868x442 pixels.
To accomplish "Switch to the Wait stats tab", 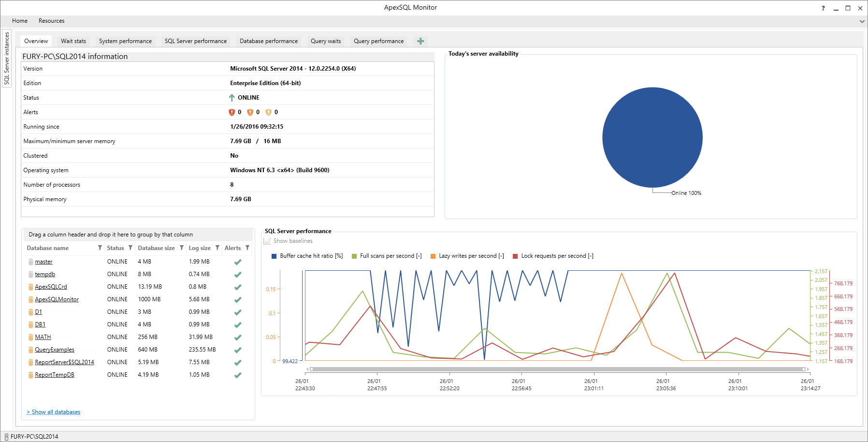I will 73,41.
